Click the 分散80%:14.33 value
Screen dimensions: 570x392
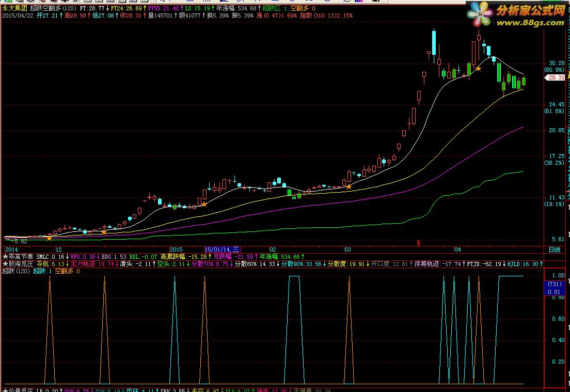[x=255, y=264]
